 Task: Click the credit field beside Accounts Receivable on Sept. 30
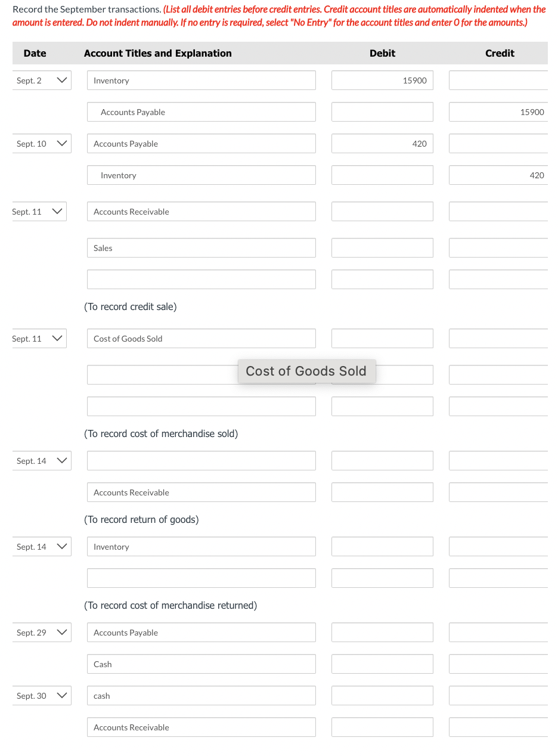tap(498, 727)
